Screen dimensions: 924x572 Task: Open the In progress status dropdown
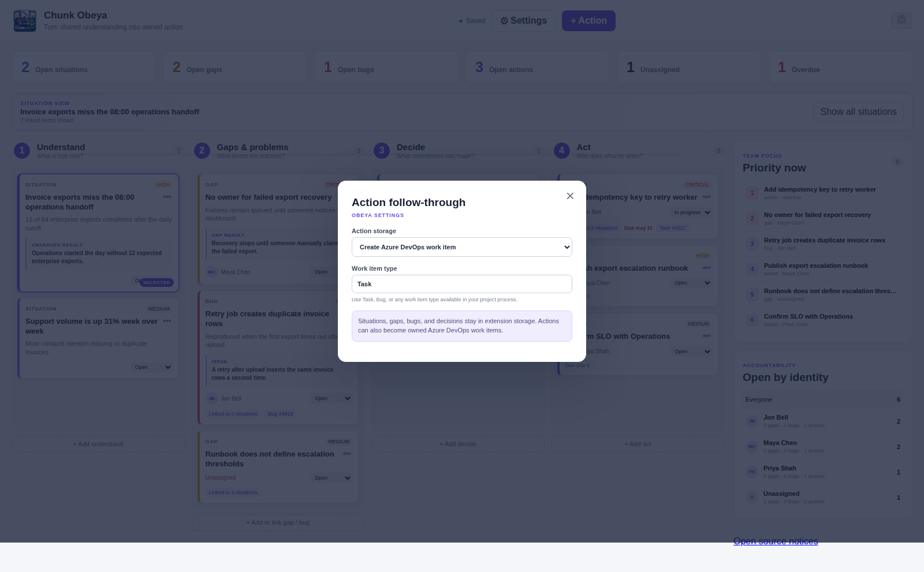tap(692, 212)
